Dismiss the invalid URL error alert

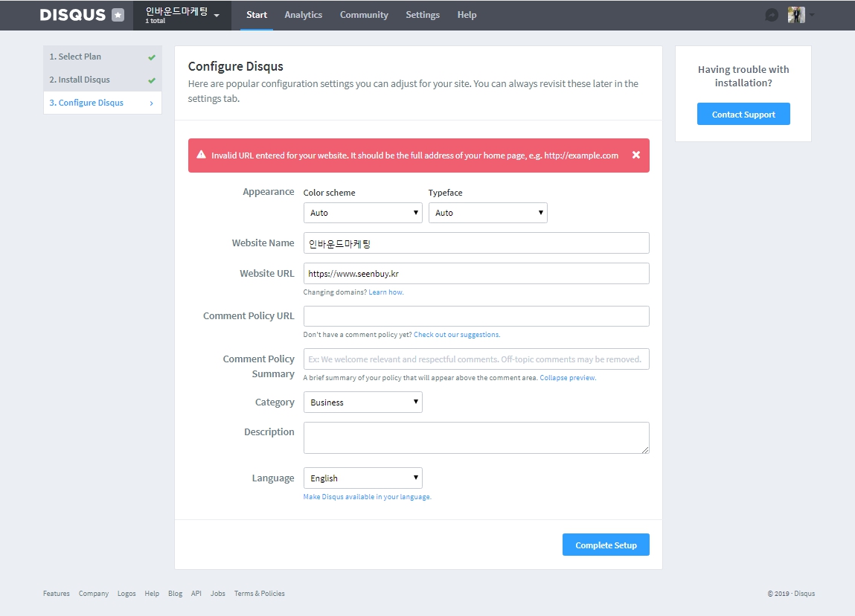(635, 155)
